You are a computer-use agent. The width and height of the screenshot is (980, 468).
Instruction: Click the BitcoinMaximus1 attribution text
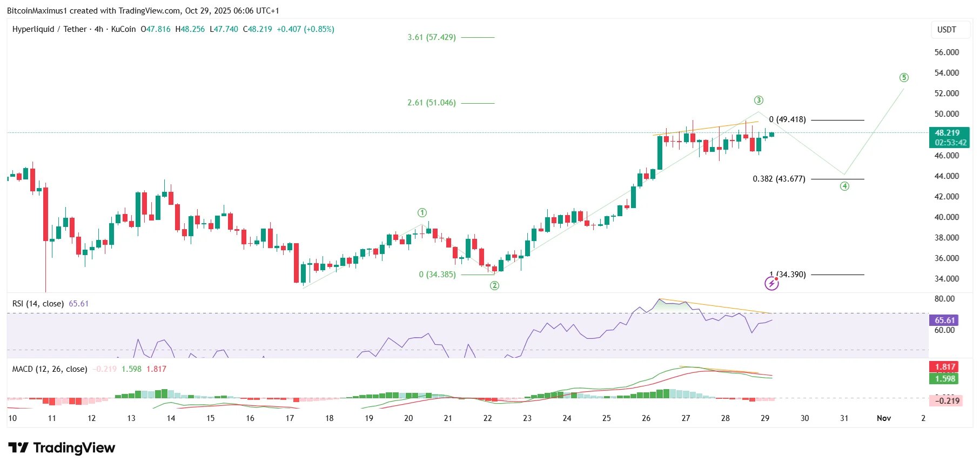point(37,11)
